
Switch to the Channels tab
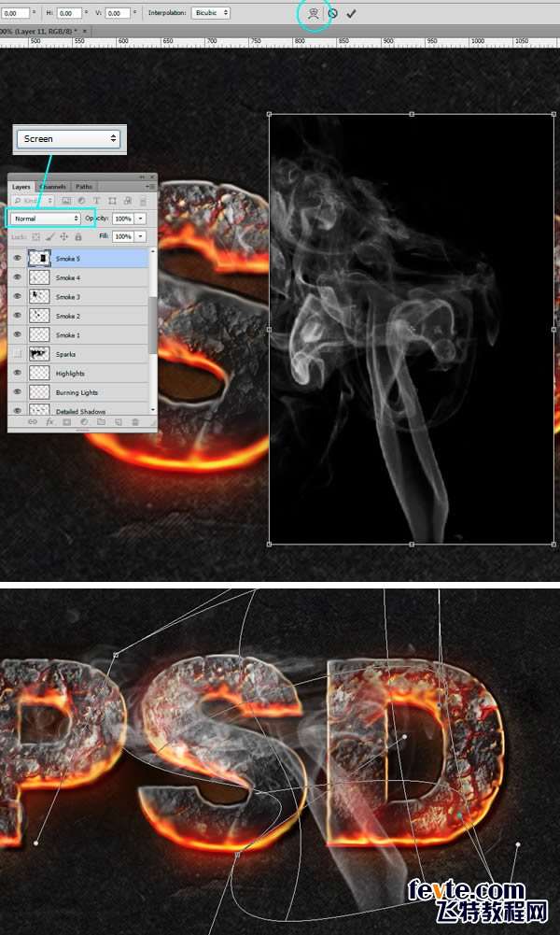click(52, 187)
